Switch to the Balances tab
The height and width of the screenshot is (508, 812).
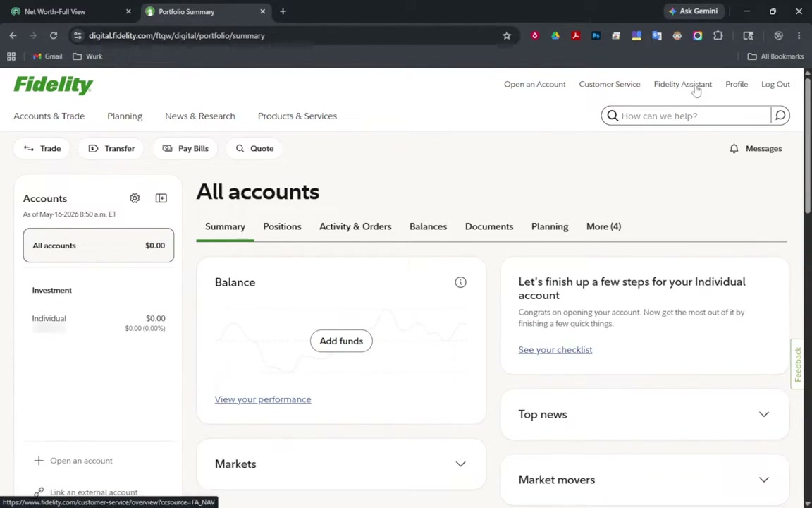point(429,226)
